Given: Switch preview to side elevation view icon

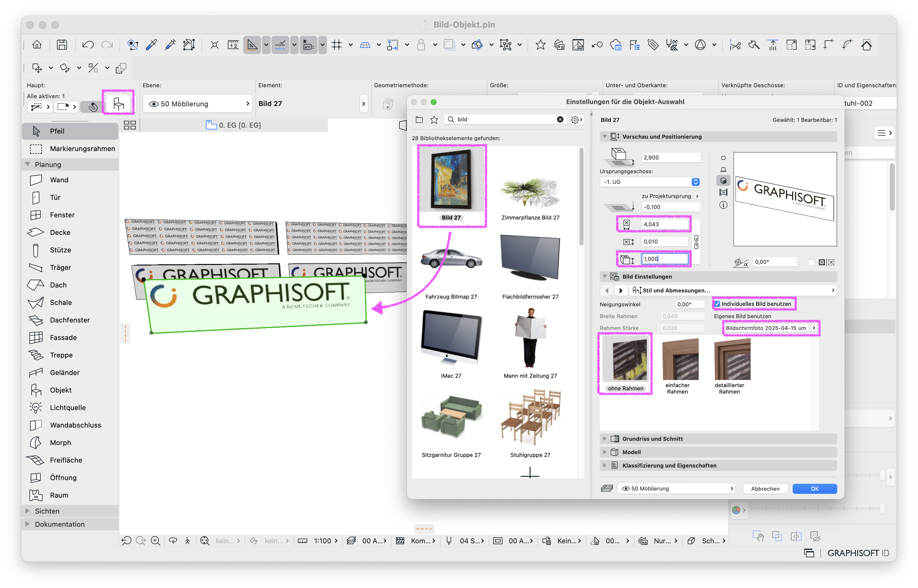Looking at the screenshot, I should click(x=723, y=170).
